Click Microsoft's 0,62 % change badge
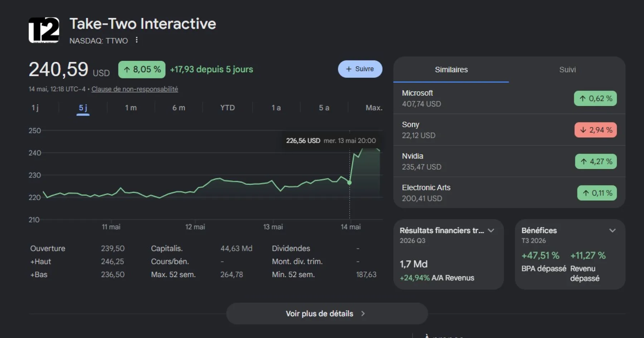 point(595,98)
